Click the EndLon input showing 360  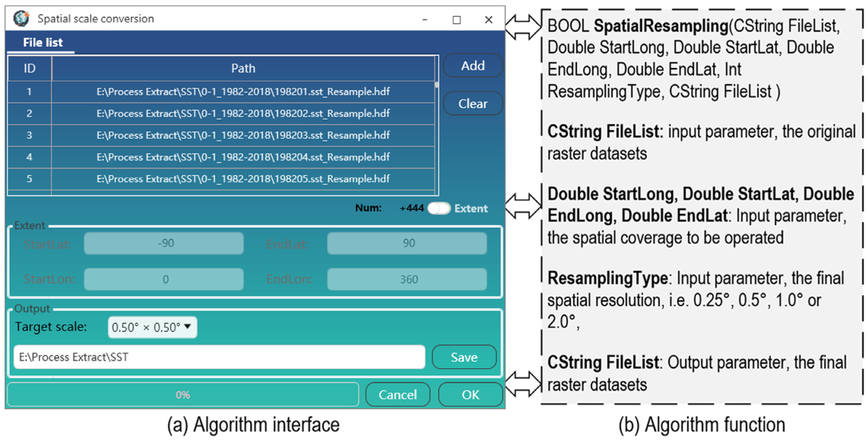407,279
